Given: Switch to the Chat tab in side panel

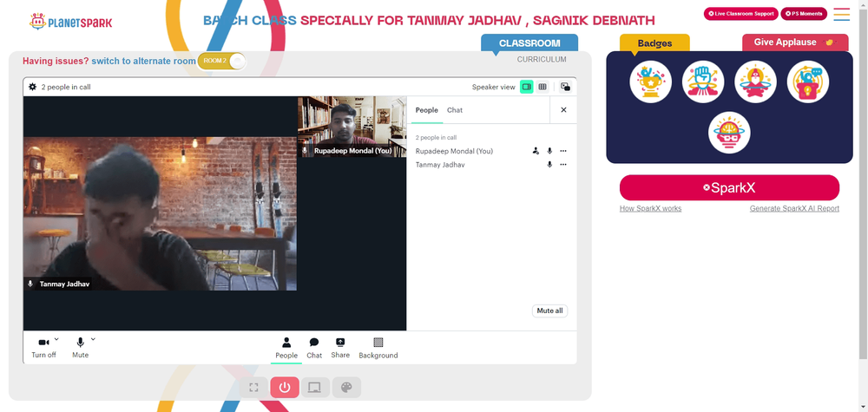Looking at the screenshot, I should (x=455, y=110).
